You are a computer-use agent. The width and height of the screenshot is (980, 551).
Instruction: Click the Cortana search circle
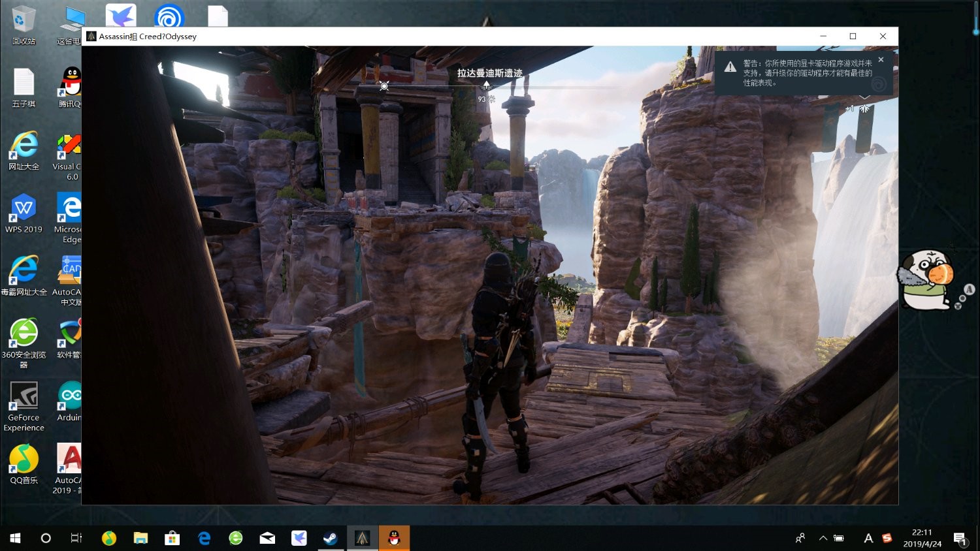(46, 538)
